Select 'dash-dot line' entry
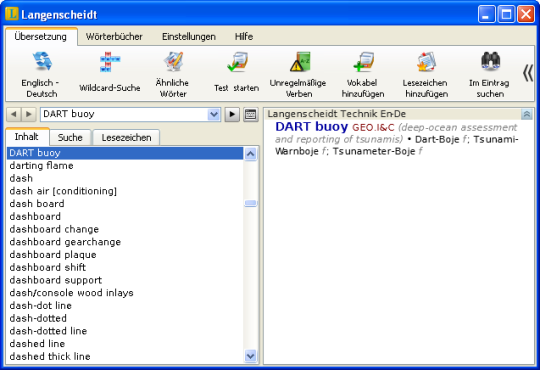Image resolution: width=540 pixels, height=370 pixels. coord(125,306)
